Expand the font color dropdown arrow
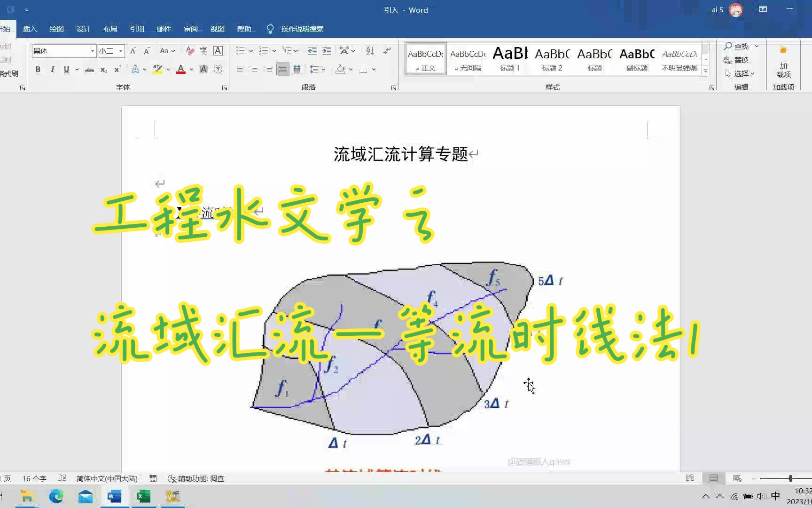Viewport: 812px width, 508px height. [x=191, y=70]
